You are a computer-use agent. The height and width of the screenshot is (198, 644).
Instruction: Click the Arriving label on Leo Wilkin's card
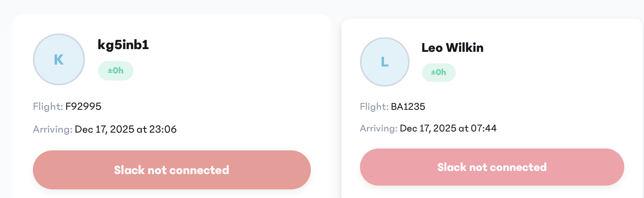pos(378,128)
